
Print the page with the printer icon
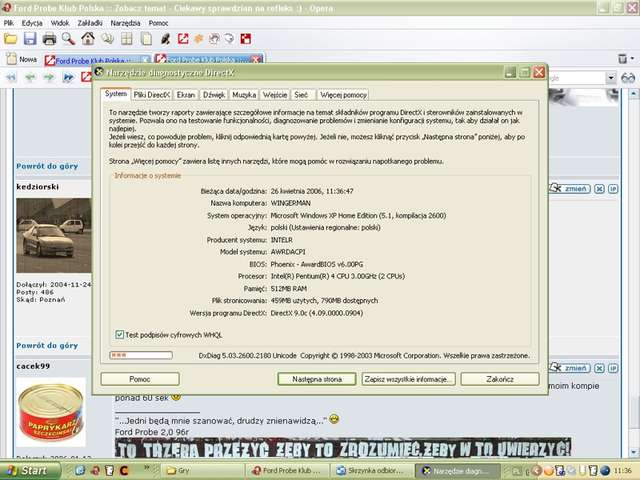[x=49, y=39]
